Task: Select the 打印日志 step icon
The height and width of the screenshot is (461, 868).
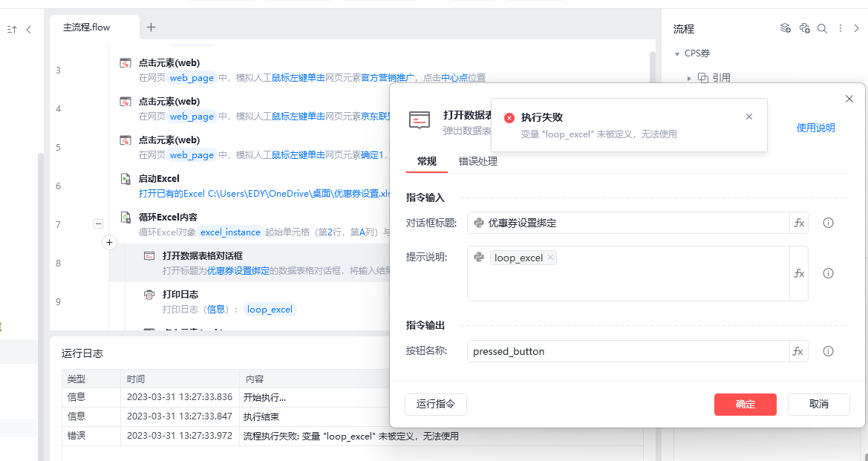Action: (x=149, y=295)
